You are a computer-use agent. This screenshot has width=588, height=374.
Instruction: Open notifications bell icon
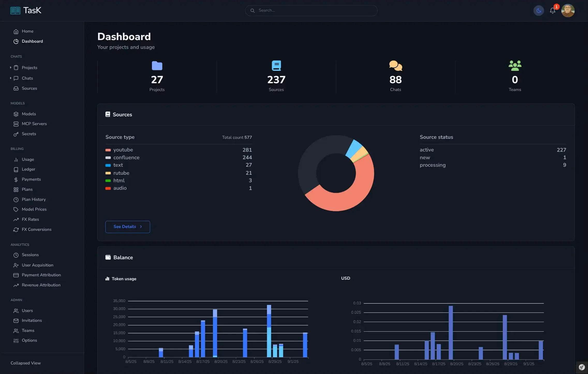click(553, 11)
